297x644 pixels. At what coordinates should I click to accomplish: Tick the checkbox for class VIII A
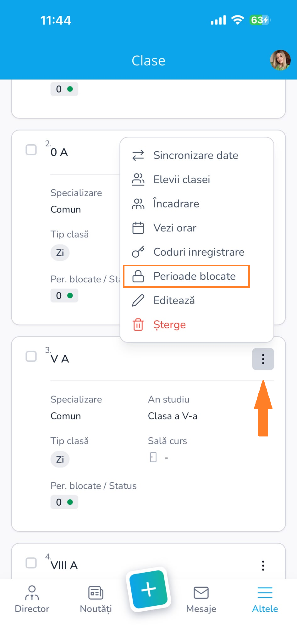click(x=31, y=563)
